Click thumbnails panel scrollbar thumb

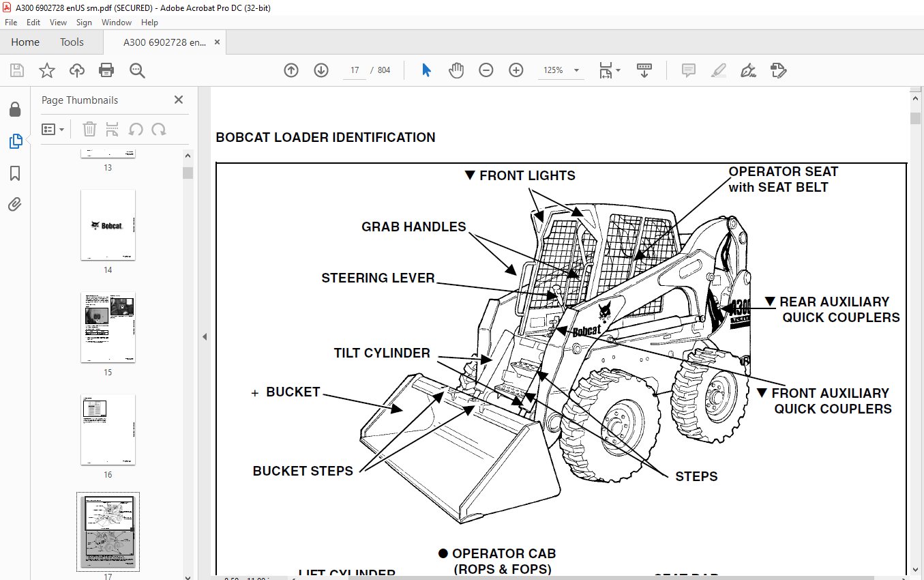pyautogui.click(x=188, y=173)
